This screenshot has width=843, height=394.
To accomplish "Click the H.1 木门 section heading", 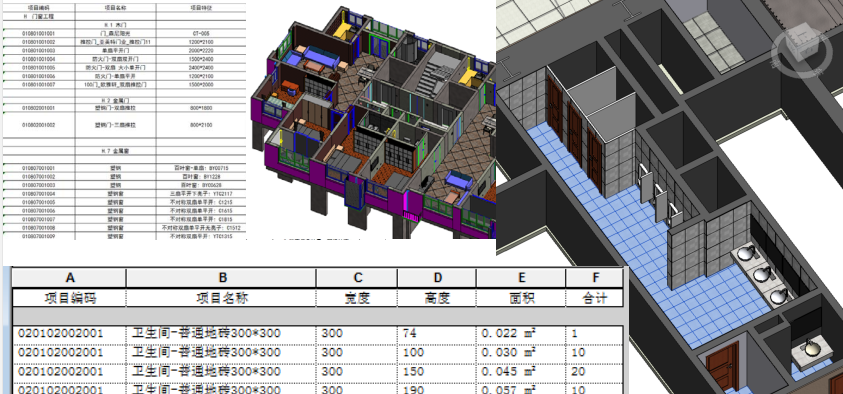I will click(115, 25).
